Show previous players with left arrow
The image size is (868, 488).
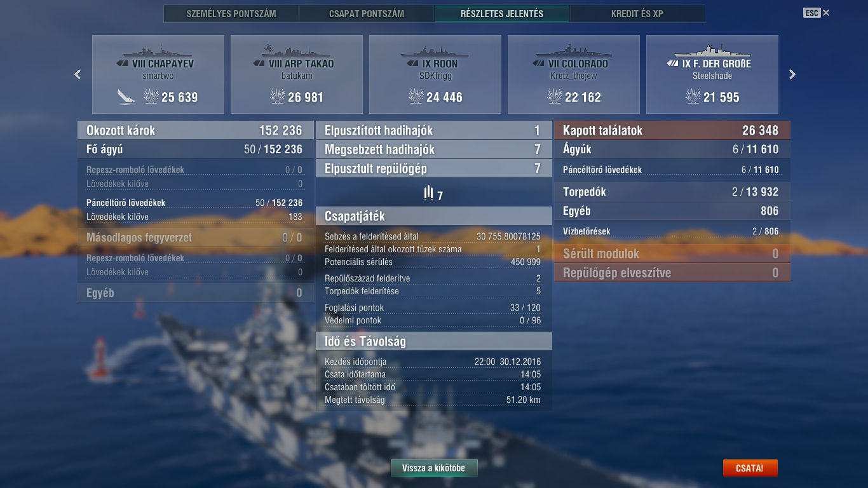[78, 74]
